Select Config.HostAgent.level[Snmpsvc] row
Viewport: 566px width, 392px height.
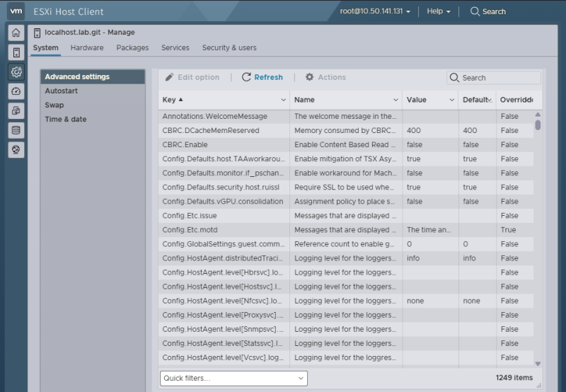(x=346, y=329)
